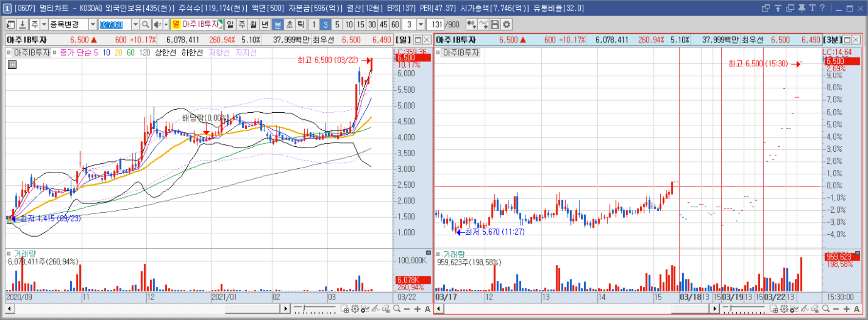This screenshot has width=868, height=320.
Task: Click the gear icon below daily chart
Action: 355,309
